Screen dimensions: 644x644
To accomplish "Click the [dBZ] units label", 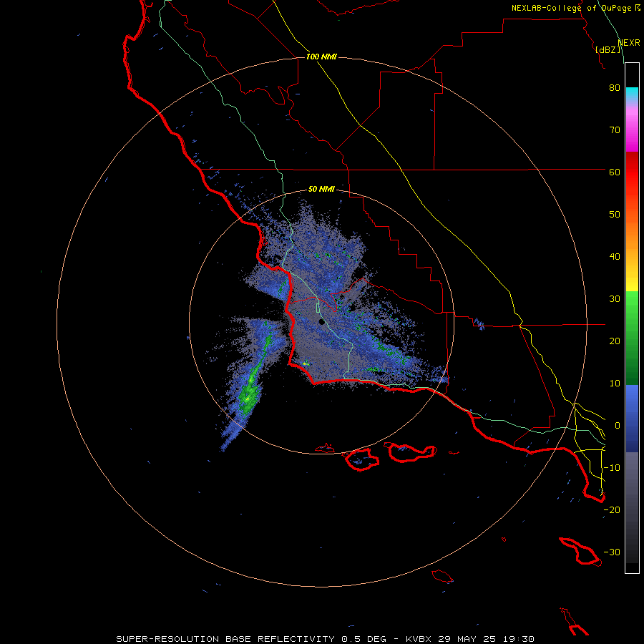I will pyautogui.click(x=608, y=50).
